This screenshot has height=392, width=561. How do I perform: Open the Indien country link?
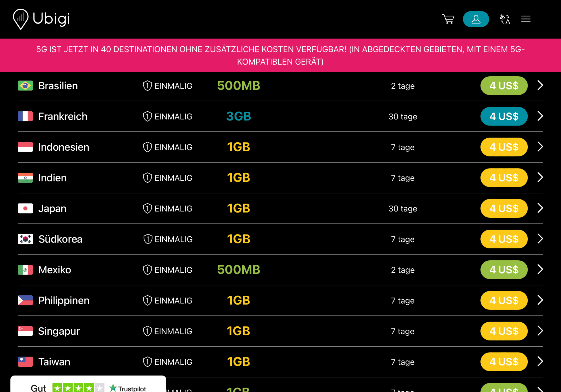point(52,178)
